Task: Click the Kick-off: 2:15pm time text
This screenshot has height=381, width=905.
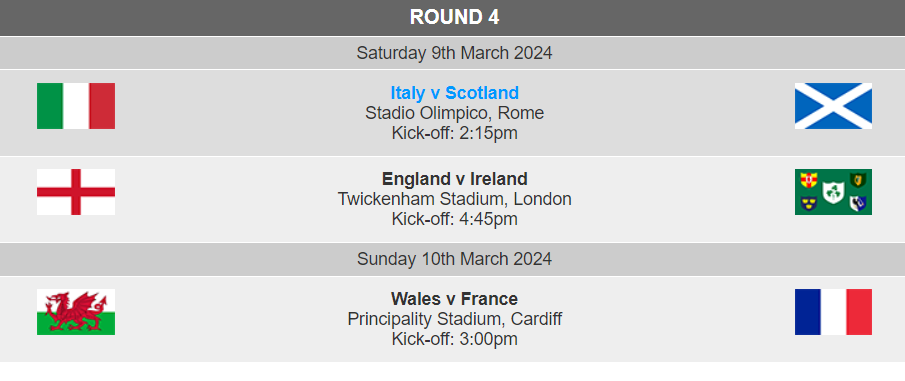Action: point(454,133)
